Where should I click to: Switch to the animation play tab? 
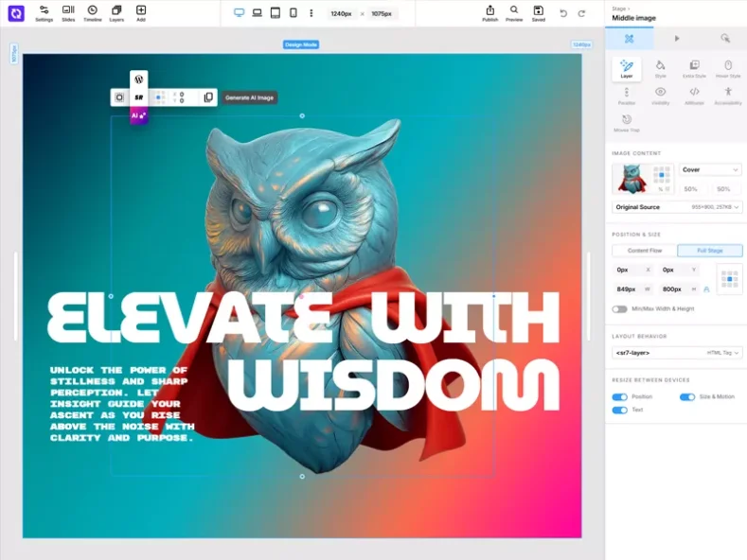677,39
